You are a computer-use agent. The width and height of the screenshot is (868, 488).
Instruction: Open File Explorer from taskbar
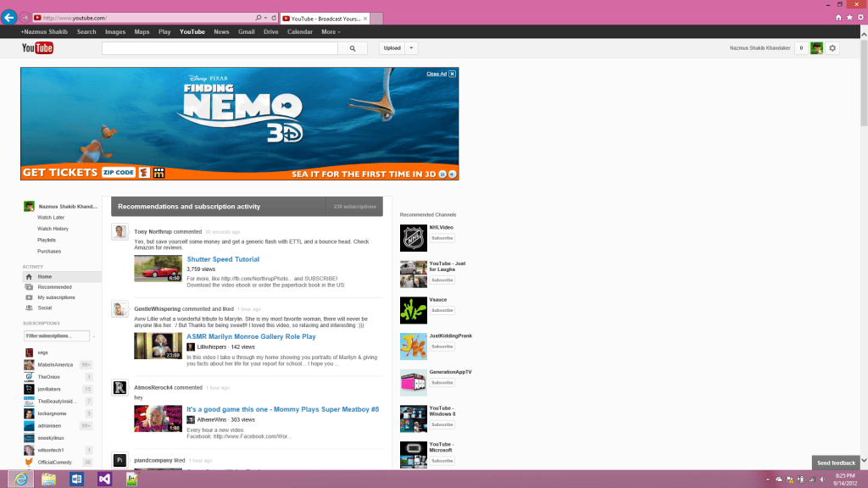[48, 480]
